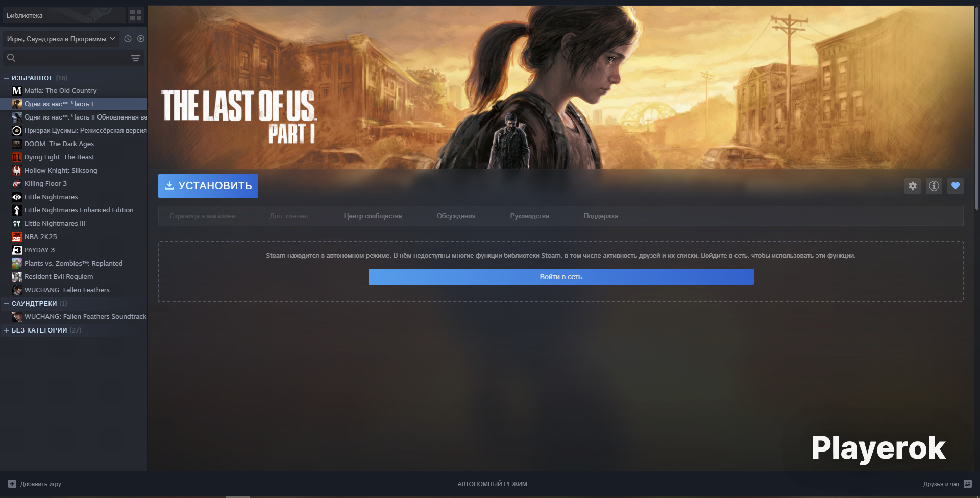Click the Add game plus icon
This screenshot has height=498, width=980.
[12, 484]
